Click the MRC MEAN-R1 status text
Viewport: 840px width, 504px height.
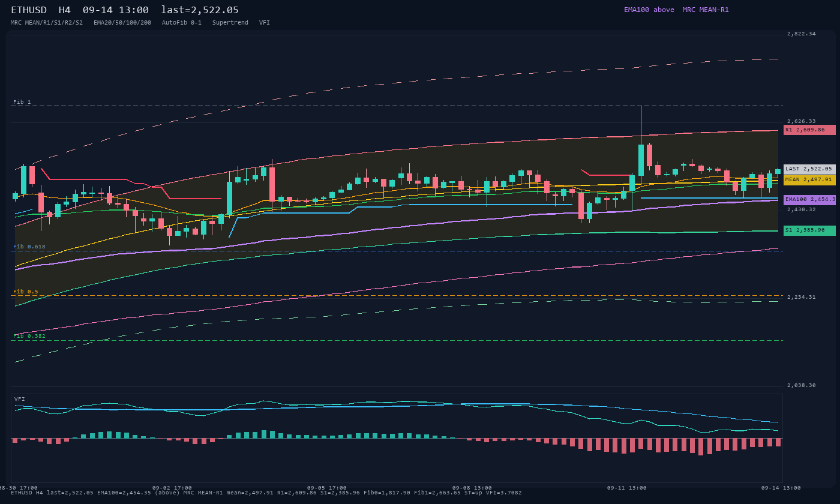tap(706, 10)
